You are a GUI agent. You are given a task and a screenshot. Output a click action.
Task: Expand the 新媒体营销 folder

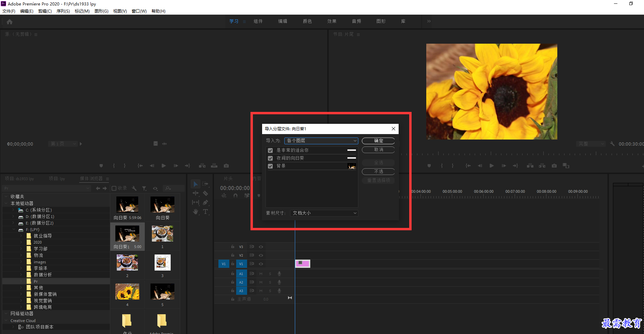tap(21, 294)
